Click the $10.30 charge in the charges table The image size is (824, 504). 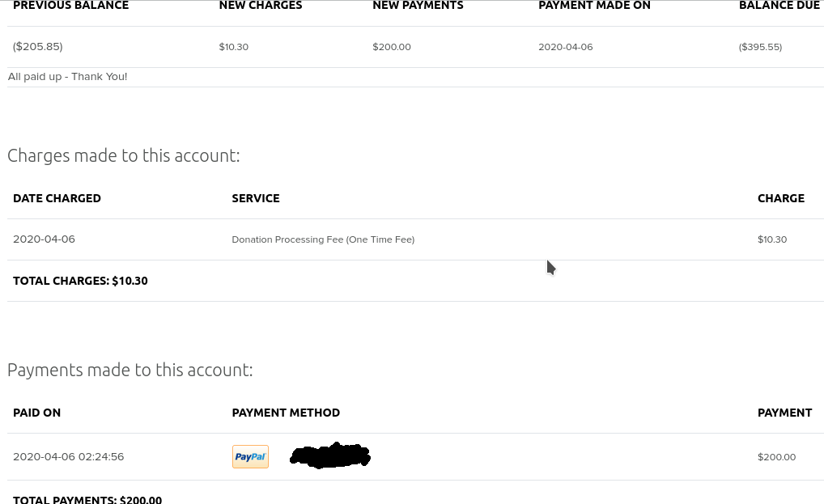(x=772, y=239)
